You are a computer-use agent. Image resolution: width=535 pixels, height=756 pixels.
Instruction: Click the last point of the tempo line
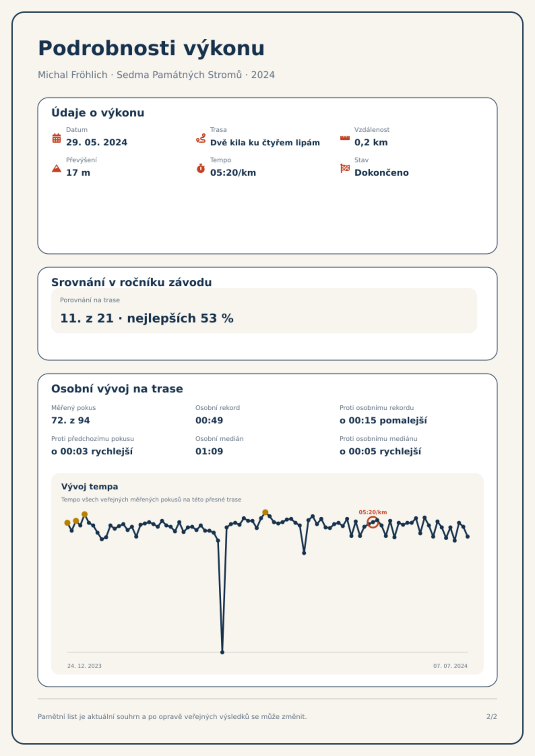[468, 537]
